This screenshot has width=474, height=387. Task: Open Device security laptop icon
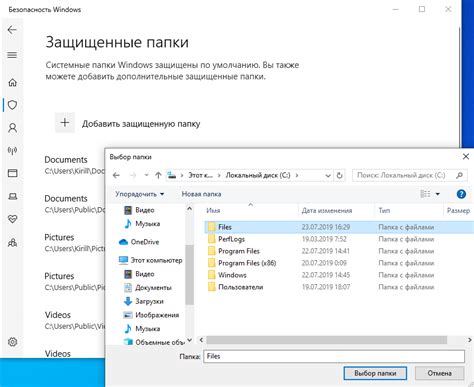[x=12, y=196]
